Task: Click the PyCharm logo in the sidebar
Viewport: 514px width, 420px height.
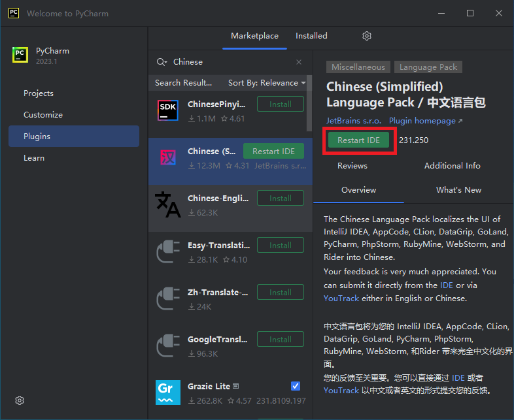Action: (20, 55)
